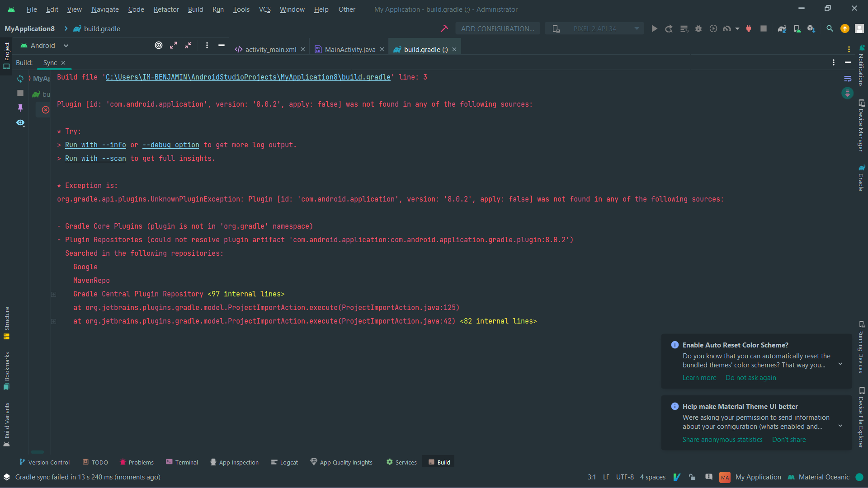Open the File menu
Image resolution: width=868 pixels, height=488 pixels.
32,9
